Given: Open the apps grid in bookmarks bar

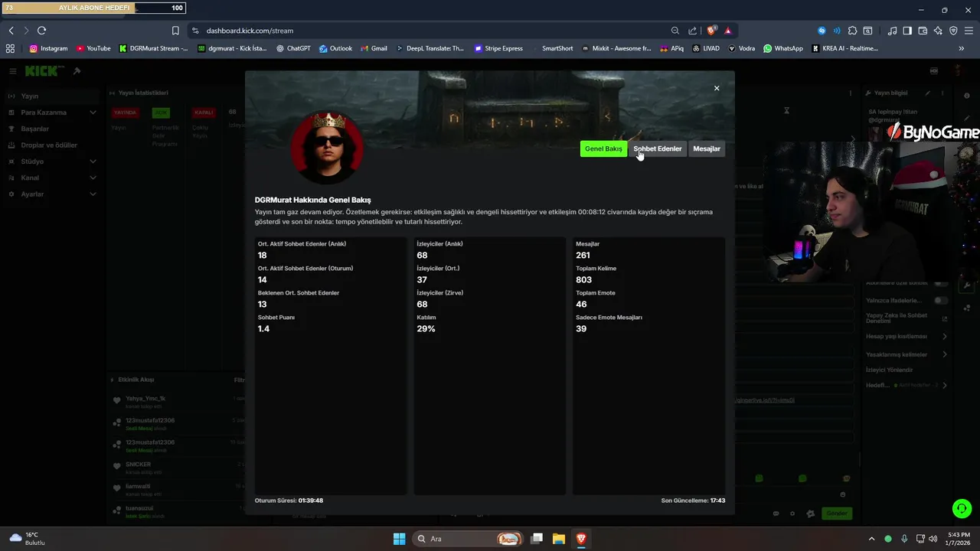Looking at the screenshot, I should click(10, 48).
